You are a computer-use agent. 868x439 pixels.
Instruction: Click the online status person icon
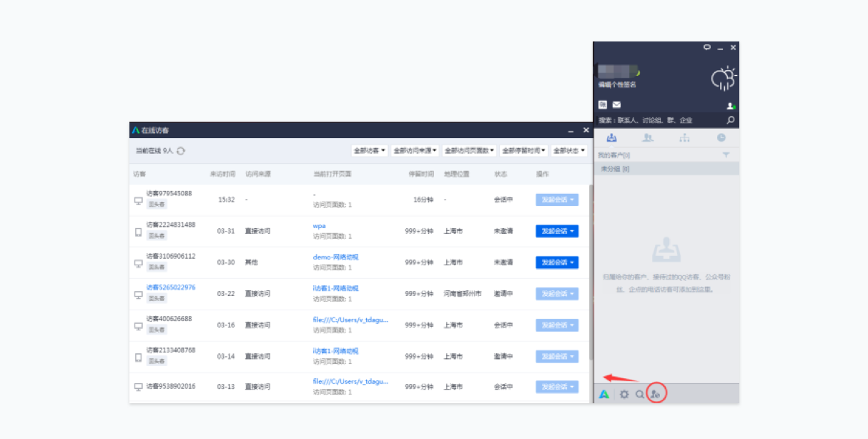pos(731,105)
